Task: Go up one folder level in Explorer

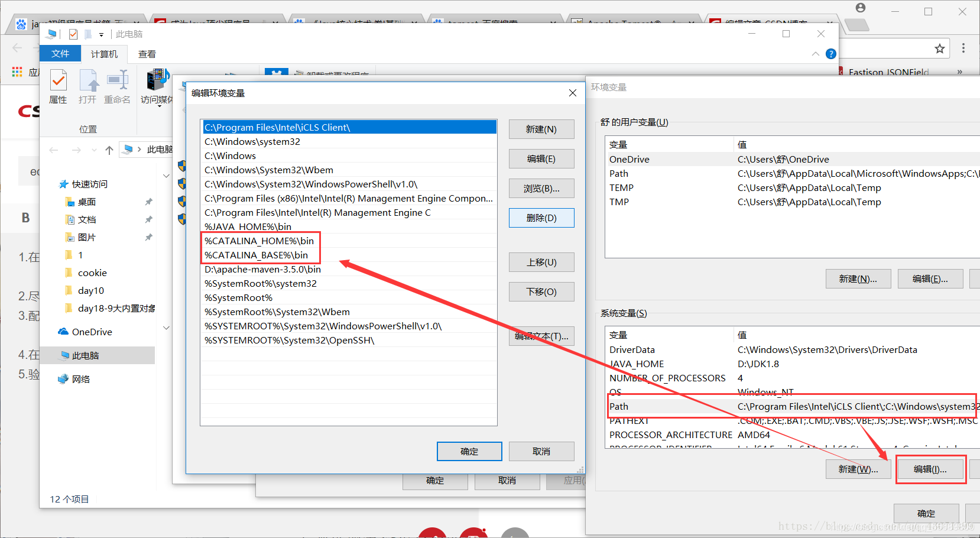Action: [109, 150]
